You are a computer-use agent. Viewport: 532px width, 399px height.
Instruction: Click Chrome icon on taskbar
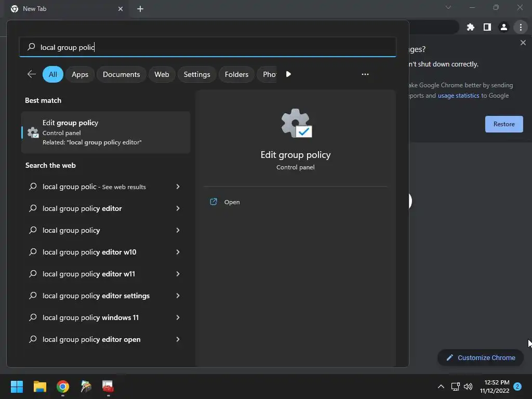tap(63, 387)
